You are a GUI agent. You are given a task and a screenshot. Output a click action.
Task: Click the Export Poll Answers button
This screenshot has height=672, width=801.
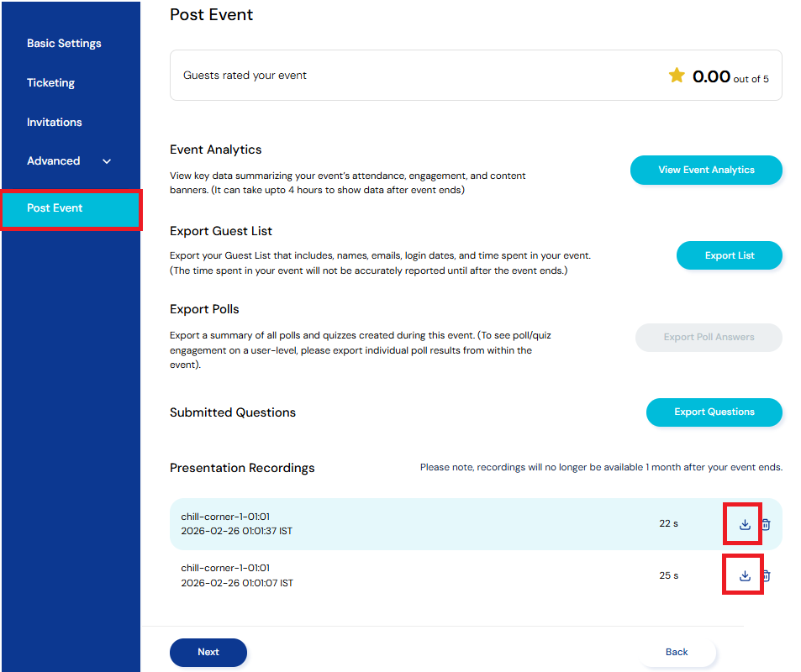click(709, 337)
